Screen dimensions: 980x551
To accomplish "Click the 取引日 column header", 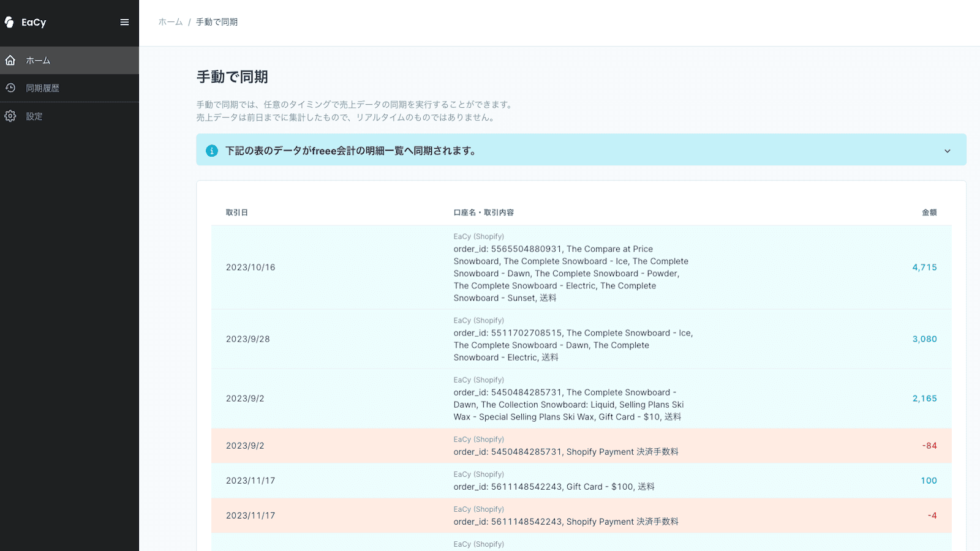I will pos(236,212).
